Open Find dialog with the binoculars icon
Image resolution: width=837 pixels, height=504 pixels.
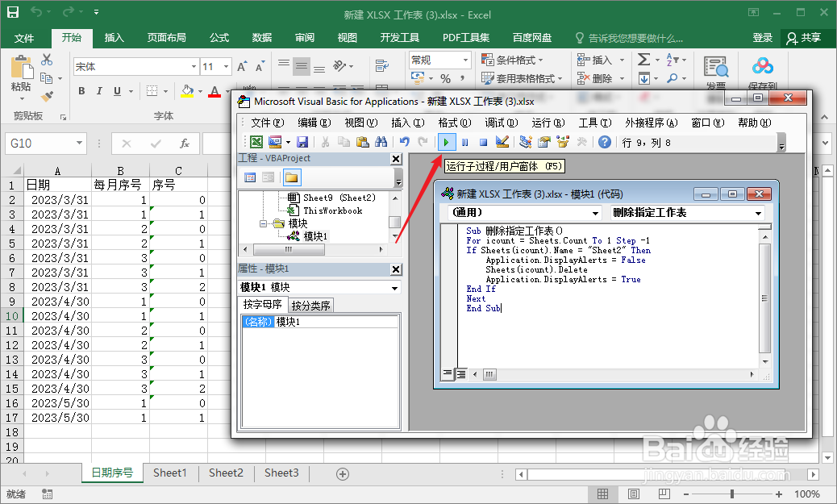pyautogui.click(x=381, y=142)
